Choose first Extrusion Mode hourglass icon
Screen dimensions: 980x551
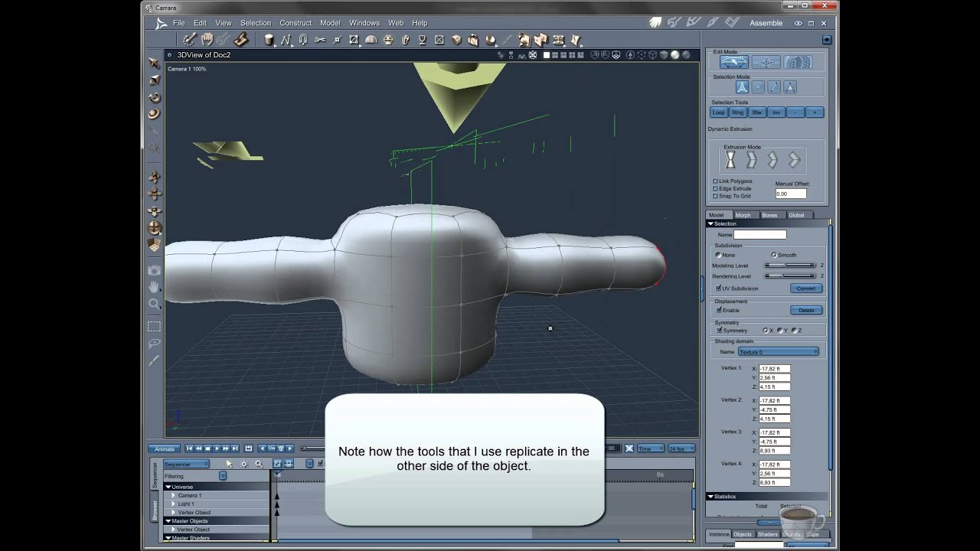click(x=730, y=160)
